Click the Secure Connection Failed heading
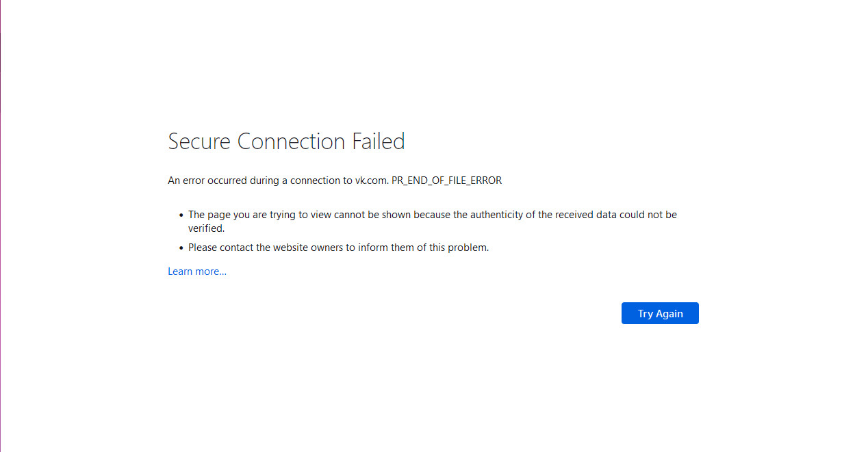The height and width of the screenshot is (452, 868). (x=286, y=142)
